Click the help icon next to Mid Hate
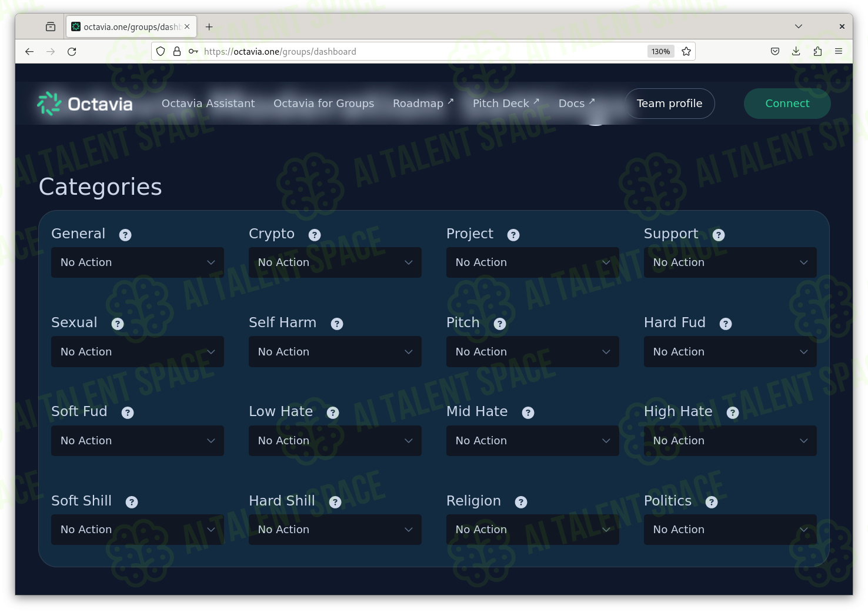The width and height of the screenshot is (868, 612). (x=528, y=413)
